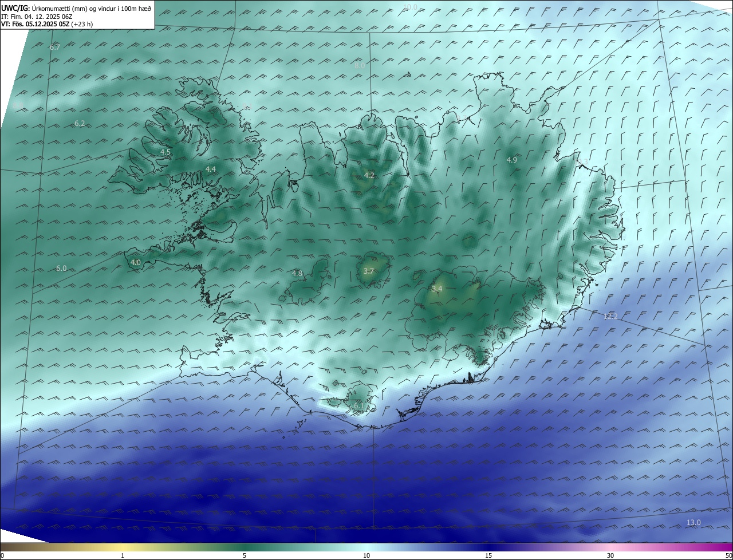The height and width of the screenshot is (560, 733).
Task: Click the '0' tick on the color scale
Action: pyautogui.click(x=2, y=555)
